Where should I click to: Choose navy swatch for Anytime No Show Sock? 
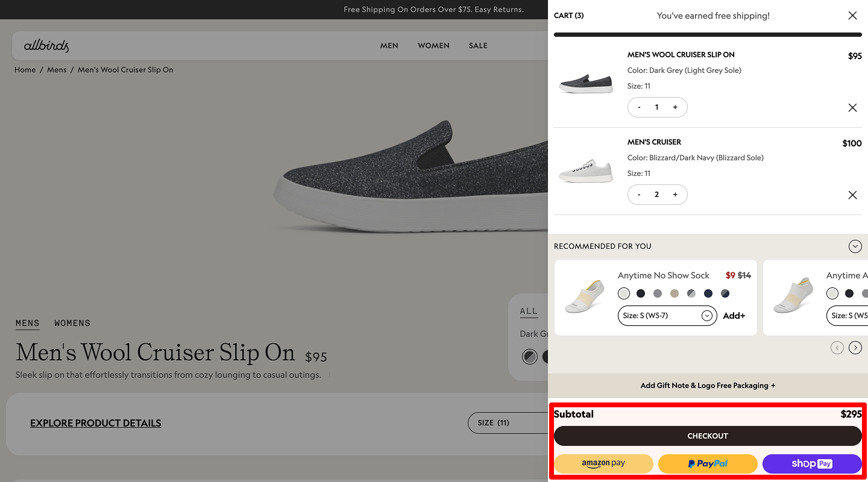click(708, 293)
